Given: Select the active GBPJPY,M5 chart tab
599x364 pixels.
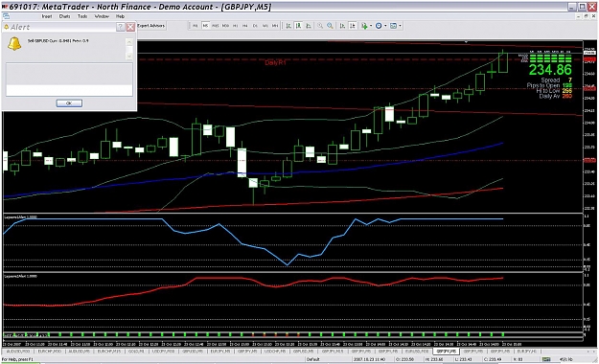Looking at the screenshot, I should [447, 351].
